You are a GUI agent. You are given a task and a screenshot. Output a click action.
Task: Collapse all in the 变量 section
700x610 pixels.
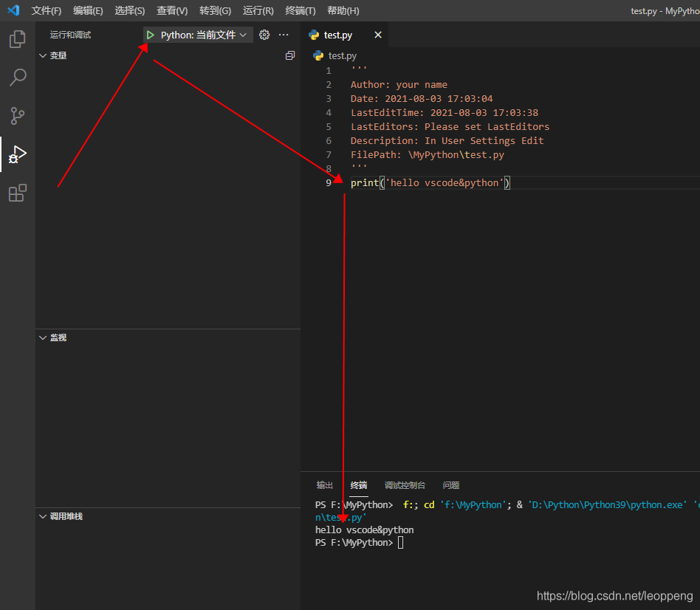pyautogui.click(x=290, y=55)
